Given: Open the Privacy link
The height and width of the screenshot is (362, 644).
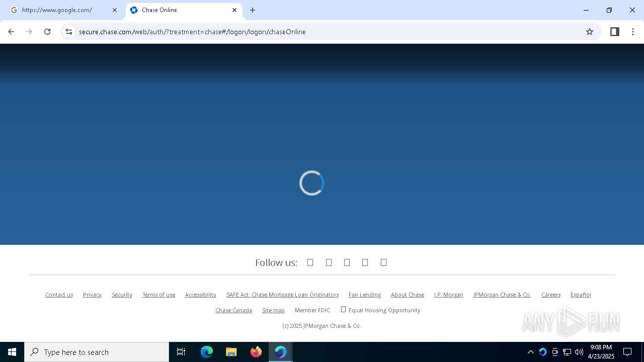Looking at the screenshot, I should point(92,295).
